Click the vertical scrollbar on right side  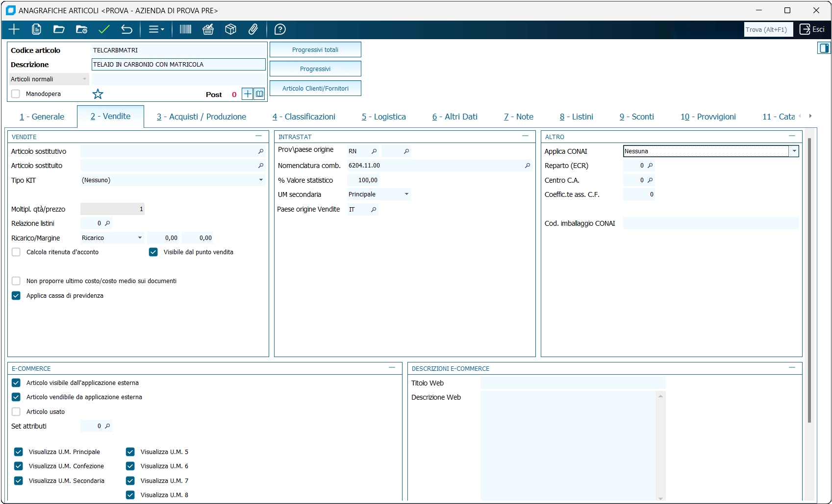(809, 279)
